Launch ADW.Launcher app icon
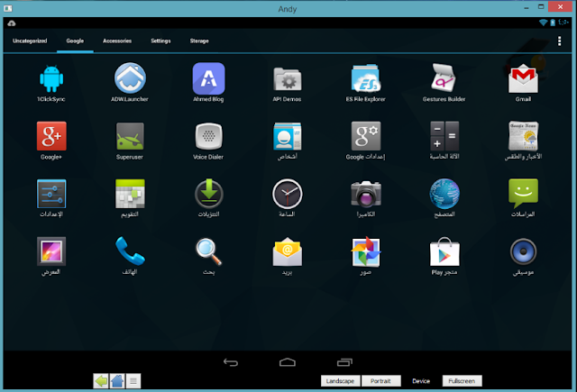Screen dimensions: 577x392 130,78
